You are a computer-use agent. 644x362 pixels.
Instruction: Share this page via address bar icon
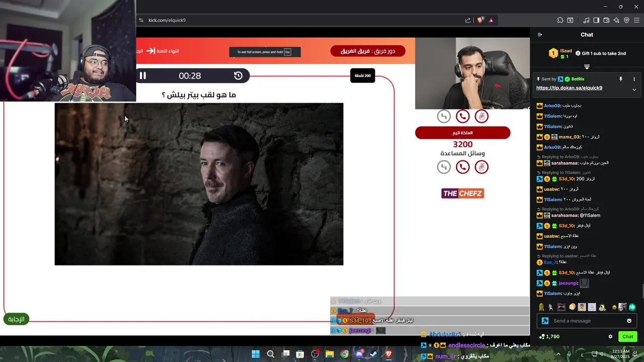click(468, 20)
